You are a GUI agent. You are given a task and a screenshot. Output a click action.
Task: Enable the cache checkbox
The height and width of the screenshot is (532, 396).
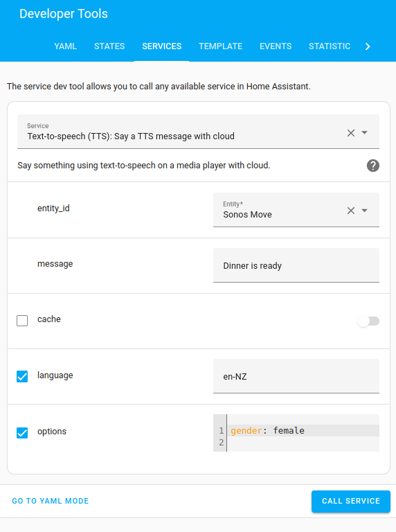pos(22,321)
